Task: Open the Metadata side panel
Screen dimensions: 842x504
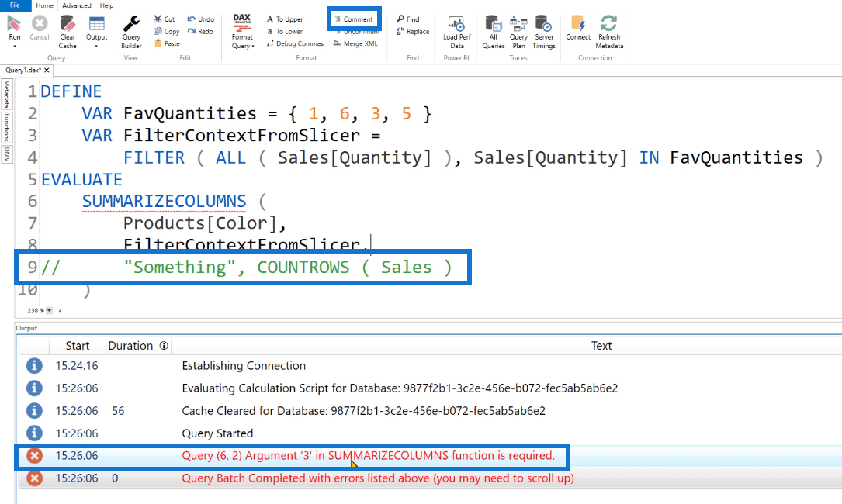Action: coord(7,93)
